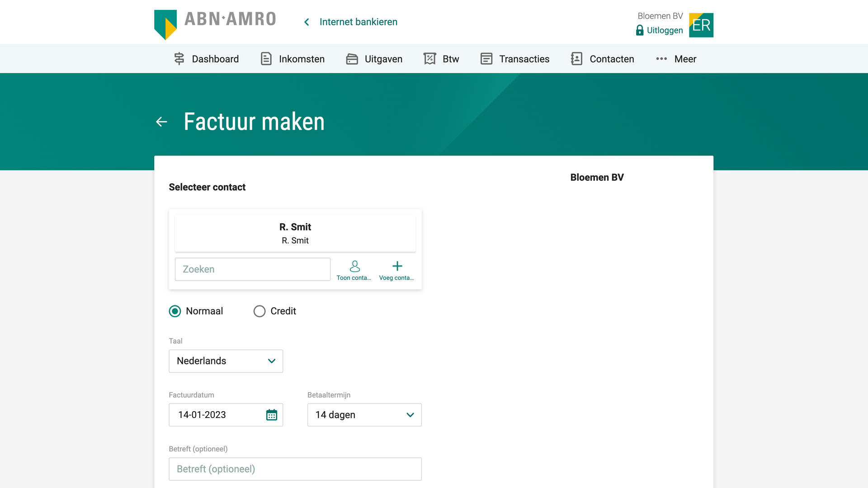Click the Voeg contact toe plus icon
The width and height of the screenshot is (868, 488).
[397, 266]
